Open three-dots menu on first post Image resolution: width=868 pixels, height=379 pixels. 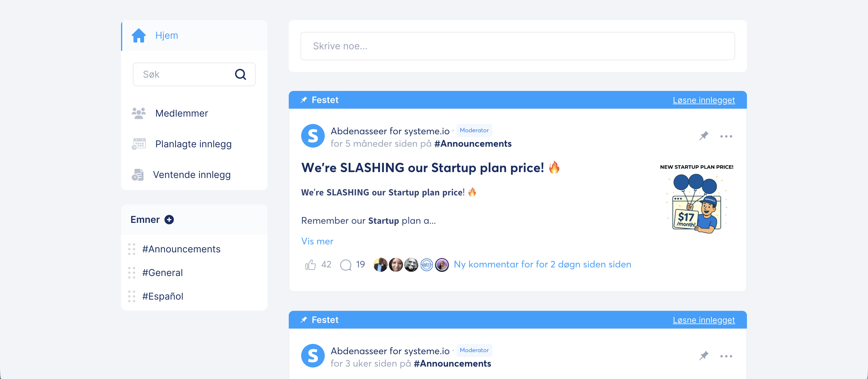point(726,136)
